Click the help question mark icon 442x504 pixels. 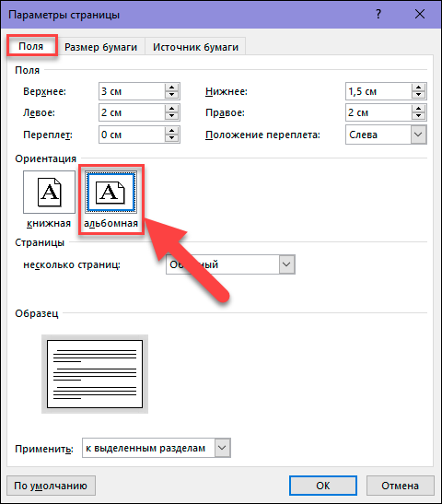click(x=378, y=14)
